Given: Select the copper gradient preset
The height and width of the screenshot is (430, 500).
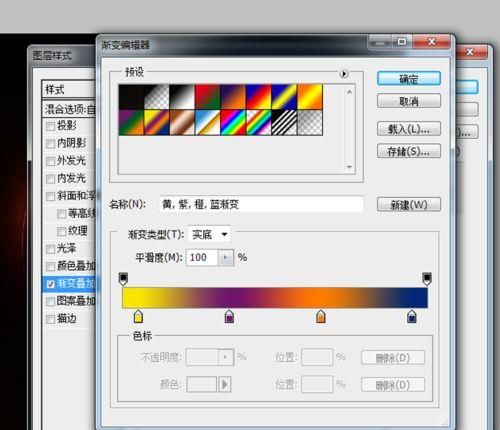Looking at the screenshot, I should point(182,122).
